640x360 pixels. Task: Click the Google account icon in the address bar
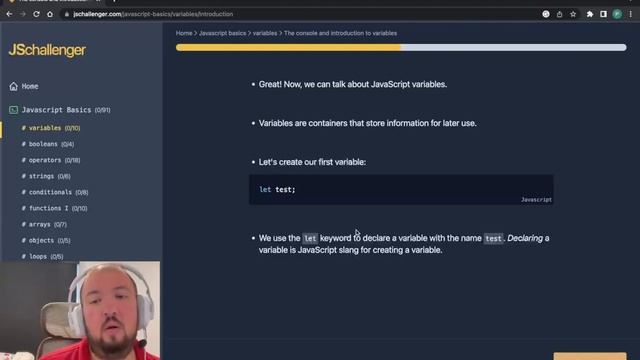click(x=546, y=14)
